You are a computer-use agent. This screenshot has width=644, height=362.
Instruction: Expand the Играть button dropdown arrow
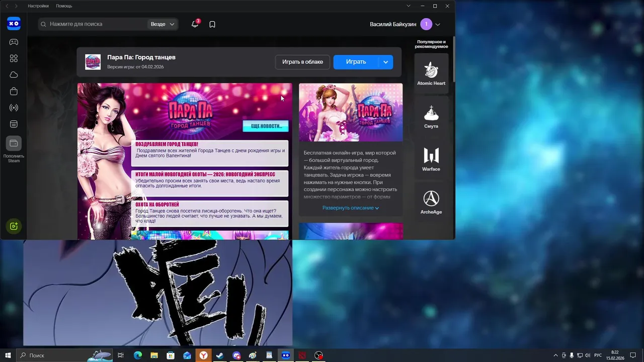click(x=385, y=62)
